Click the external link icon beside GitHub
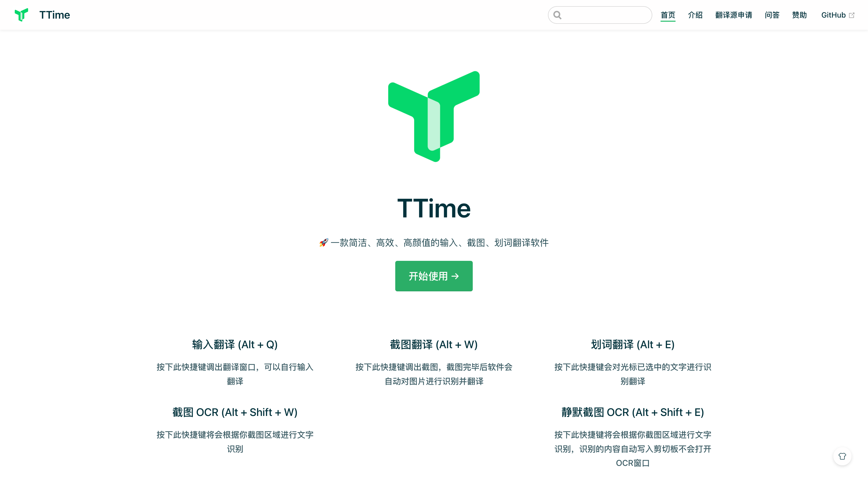 852,15
